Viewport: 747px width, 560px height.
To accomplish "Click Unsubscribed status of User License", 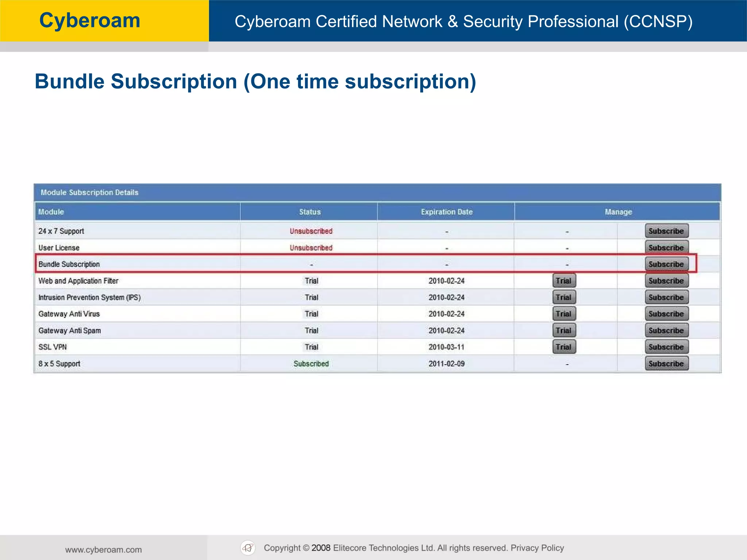I will pyautogui.click(x=311, y=248).
